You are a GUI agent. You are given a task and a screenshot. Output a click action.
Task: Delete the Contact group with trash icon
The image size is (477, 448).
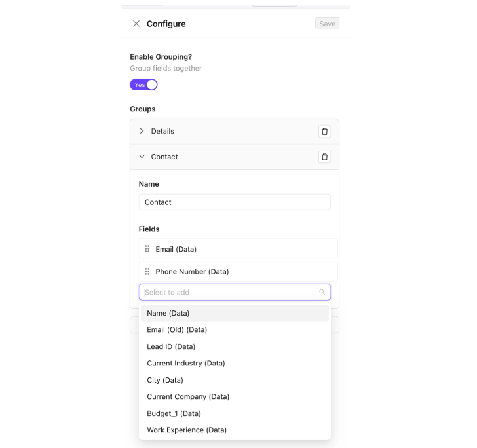[324, 157]
